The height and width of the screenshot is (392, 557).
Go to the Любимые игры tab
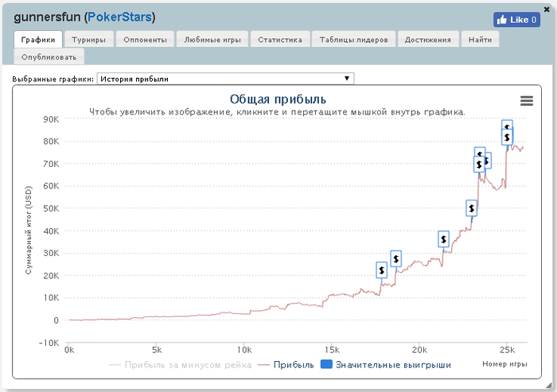click(212, 40)
